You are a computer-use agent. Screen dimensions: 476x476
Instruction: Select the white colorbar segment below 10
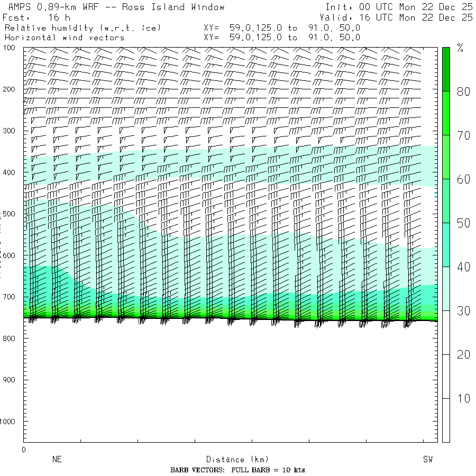point(446,420)
